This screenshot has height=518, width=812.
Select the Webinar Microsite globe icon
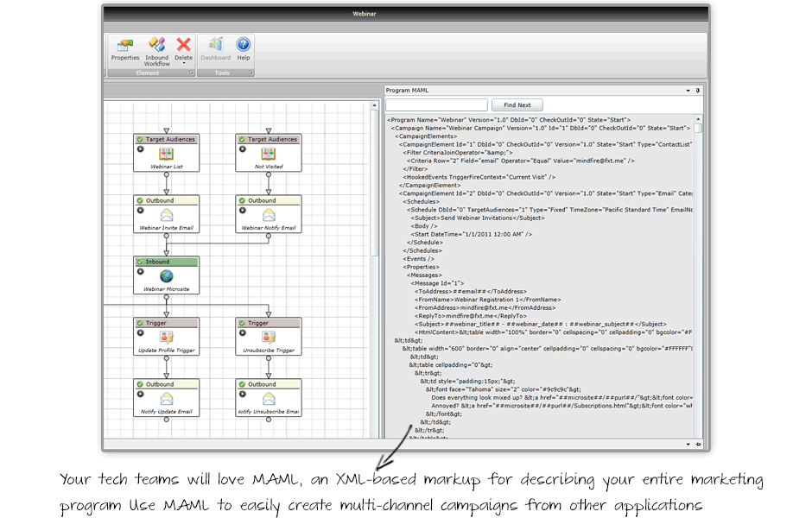click(167, 276)
